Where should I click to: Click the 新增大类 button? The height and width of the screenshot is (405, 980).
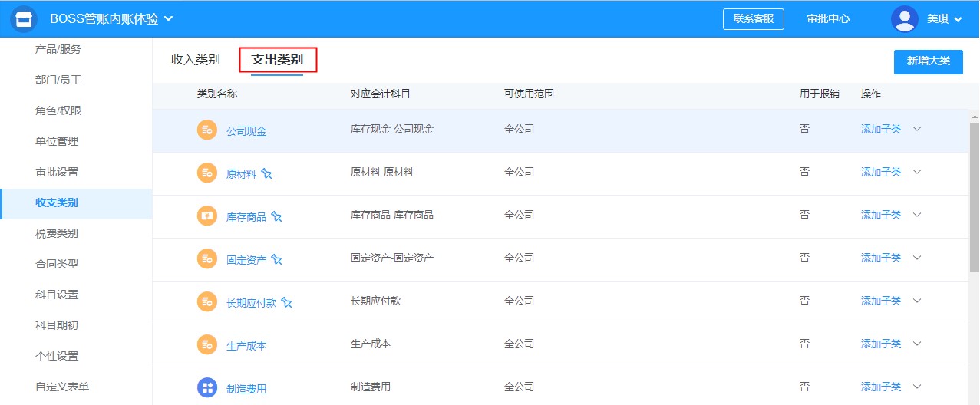tap(929, 61)
